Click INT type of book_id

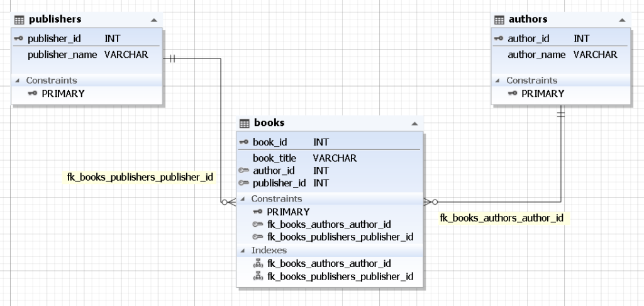(x=321, y=142)
